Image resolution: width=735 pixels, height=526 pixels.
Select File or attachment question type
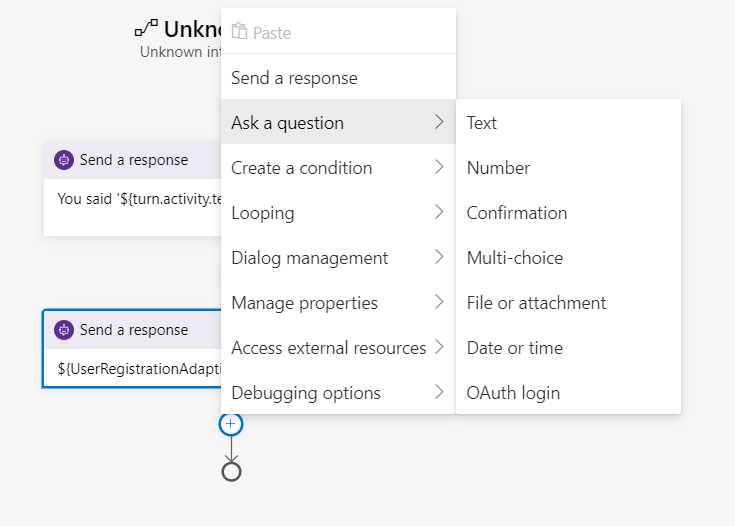[568, 303]
